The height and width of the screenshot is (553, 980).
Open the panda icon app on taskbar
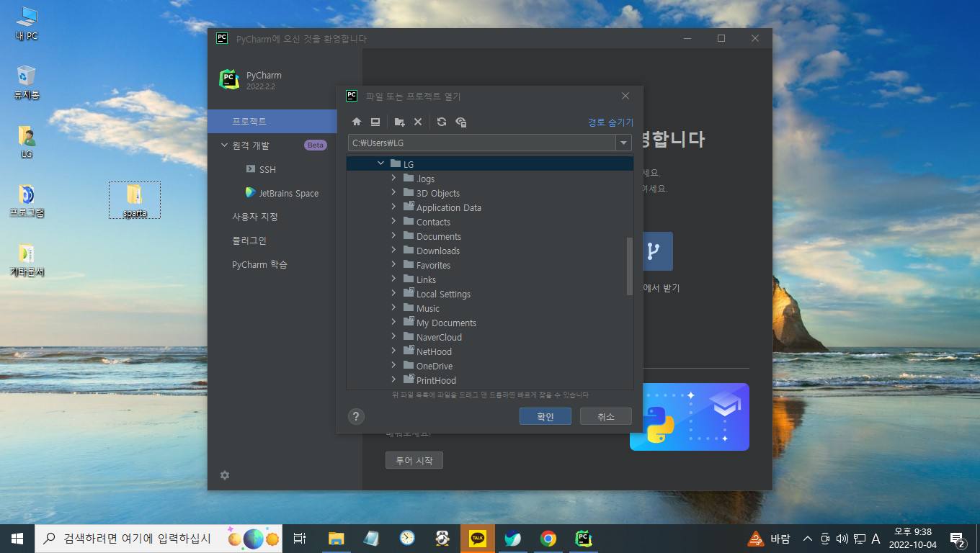[442, 539]
